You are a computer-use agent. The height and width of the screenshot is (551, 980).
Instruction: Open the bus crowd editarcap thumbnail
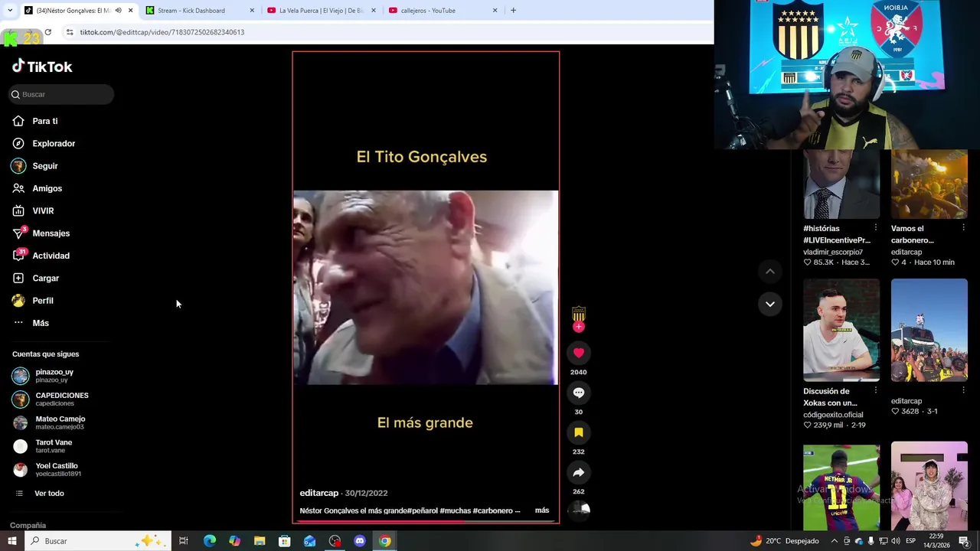(929, 330)
